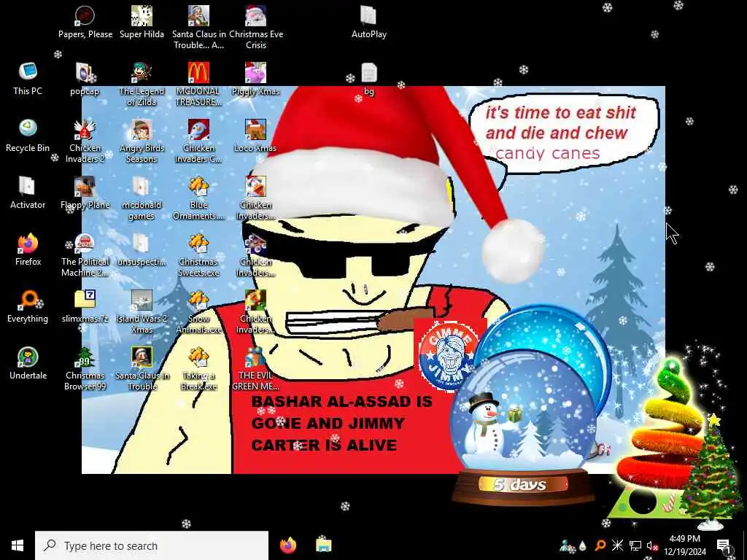
Task: Launch Chicken Invaders 2 shortcut
Action: click(x=85, y=141)
